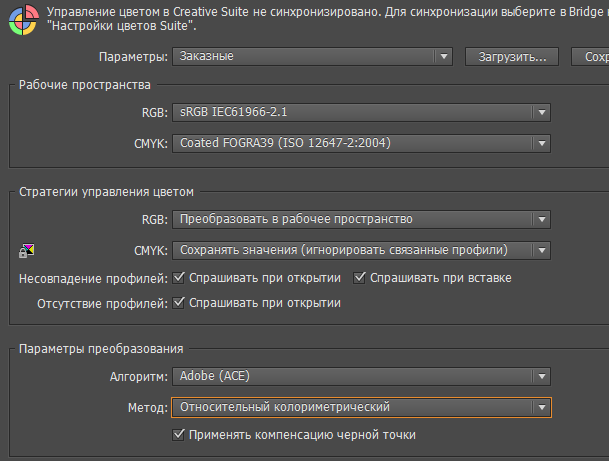Toggle Спрашивать при вставке checkbox
The height and width of the screenshot is (461, 609).
coord(359,278)
